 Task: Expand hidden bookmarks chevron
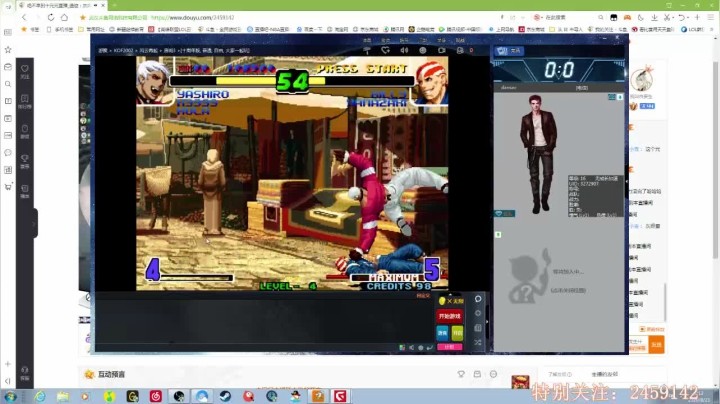tap(711, 29)
